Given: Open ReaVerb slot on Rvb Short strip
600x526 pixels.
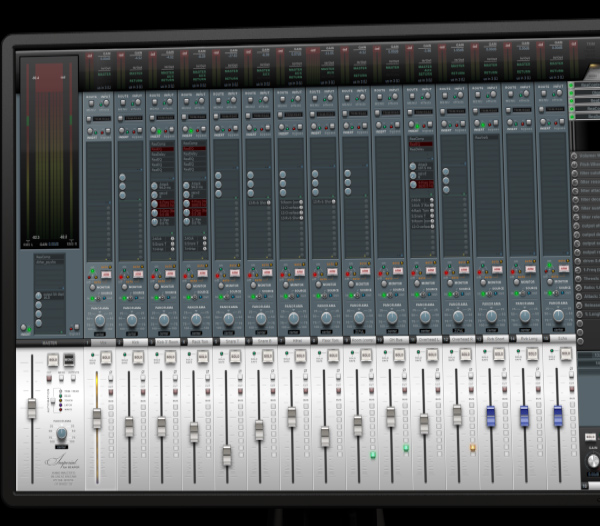Looking at the screenshot, I should tap(487, 137).
